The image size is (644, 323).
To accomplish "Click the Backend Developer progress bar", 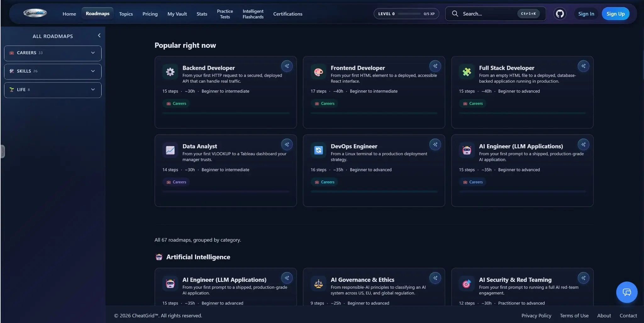I will [226, 113].
